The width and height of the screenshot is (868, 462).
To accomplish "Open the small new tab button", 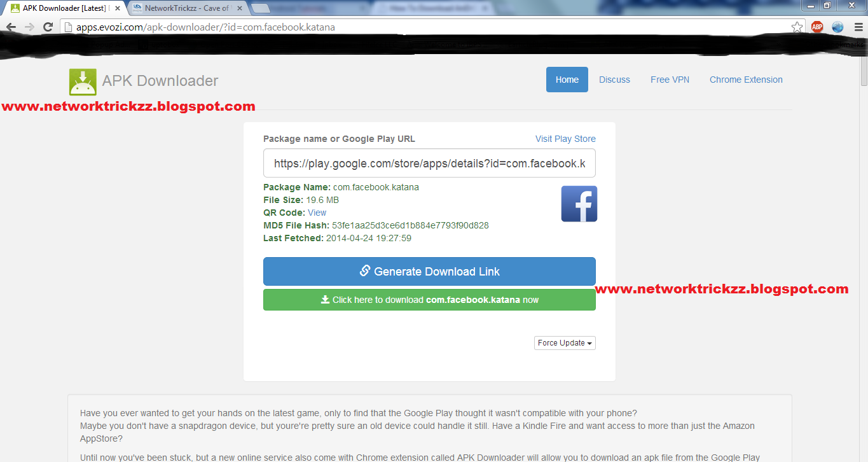I will tap(261, 8).
